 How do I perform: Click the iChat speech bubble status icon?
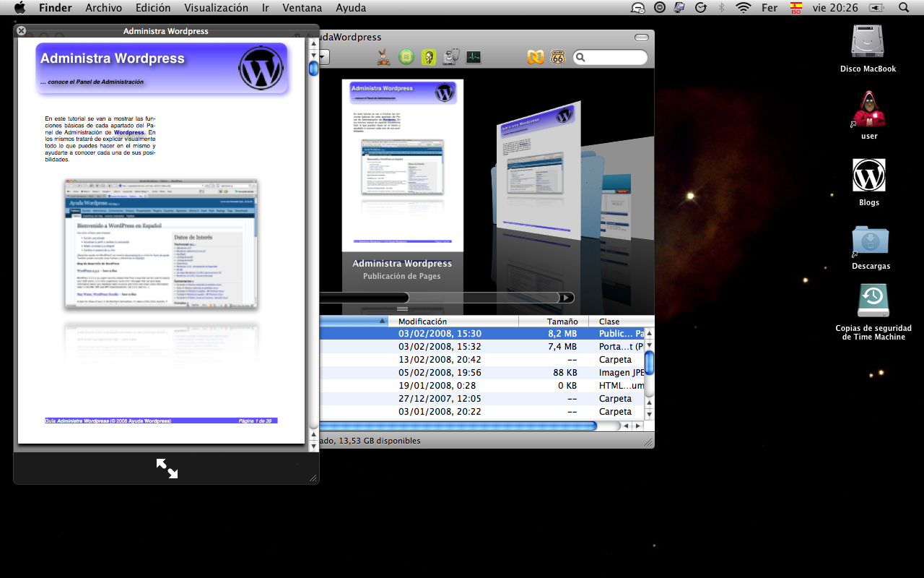pyautogui.click(x=638, y=8)
